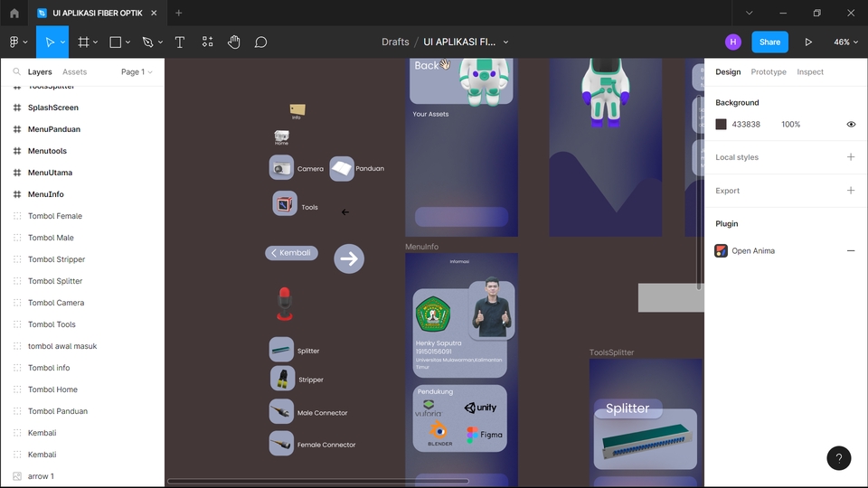The image size is (868, 488).
Task: Select the Frame tool
Action: click(83, 42)
